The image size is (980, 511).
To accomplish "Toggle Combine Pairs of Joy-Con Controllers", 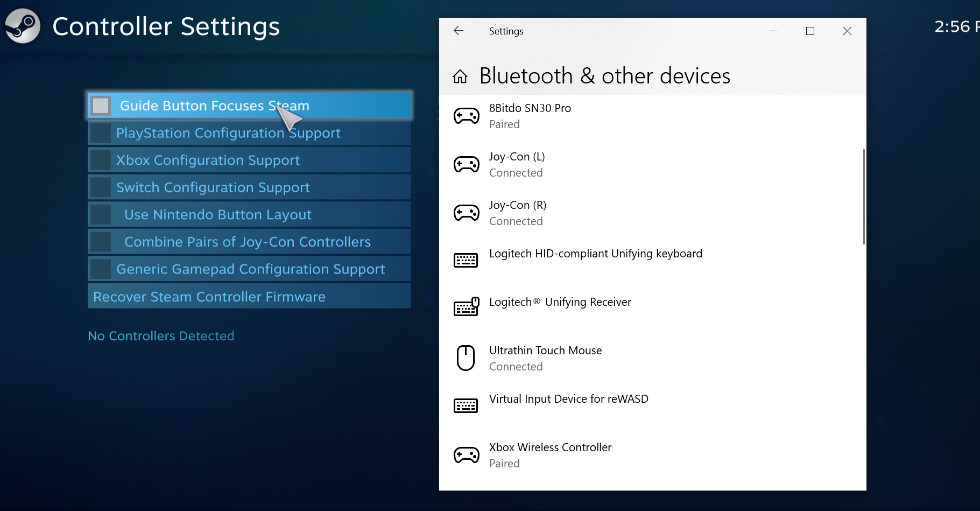I will [x=101, y=242].
